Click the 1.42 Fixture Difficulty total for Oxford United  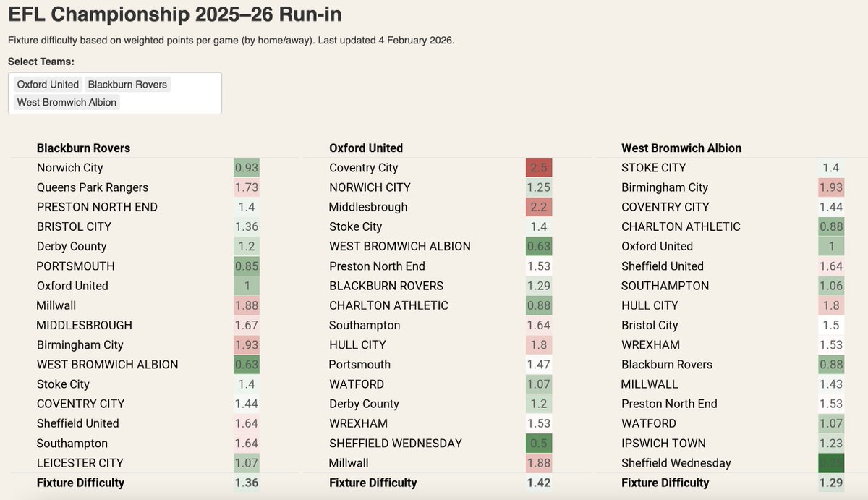[539, 483]
